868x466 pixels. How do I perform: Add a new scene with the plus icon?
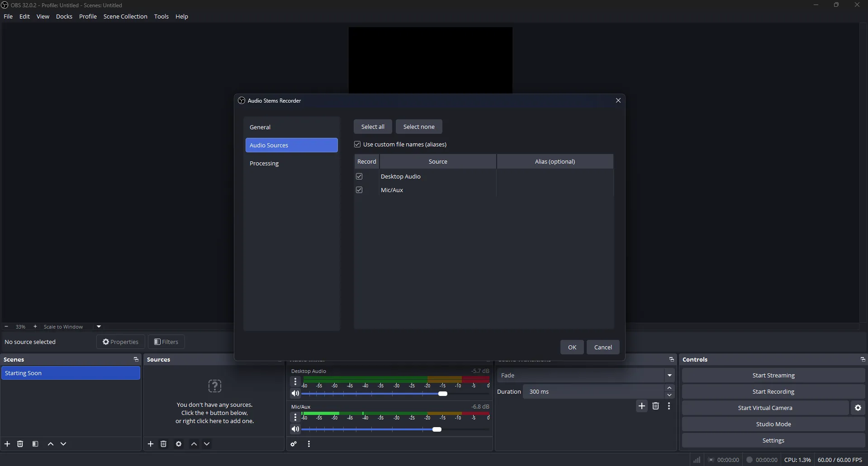pyautogui.click(x=7, y=444)
